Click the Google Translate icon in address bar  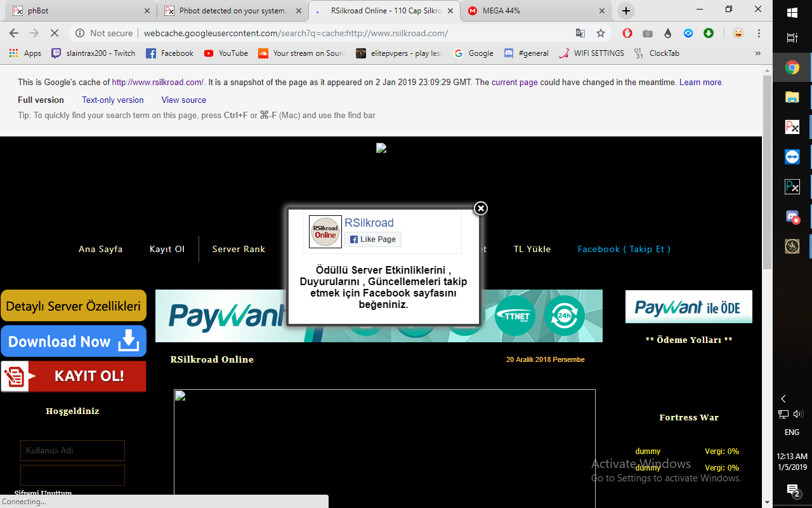click(580, 33)
